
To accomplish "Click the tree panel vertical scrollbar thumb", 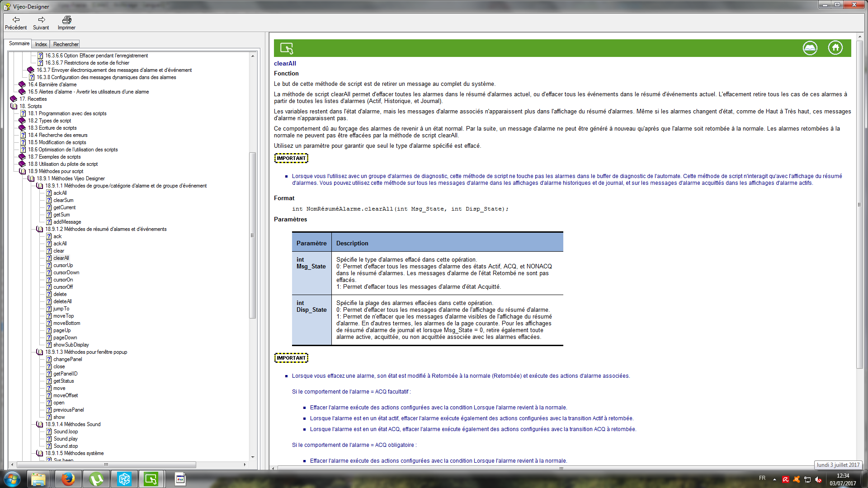I will tap(252, 235).
